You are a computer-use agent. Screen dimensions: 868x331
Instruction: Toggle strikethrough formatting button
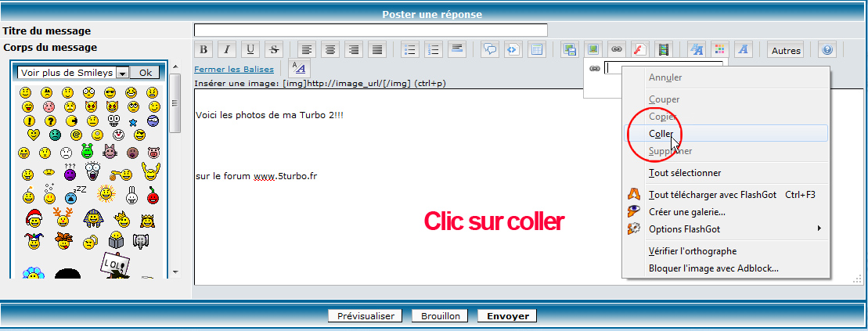[273, 49]
